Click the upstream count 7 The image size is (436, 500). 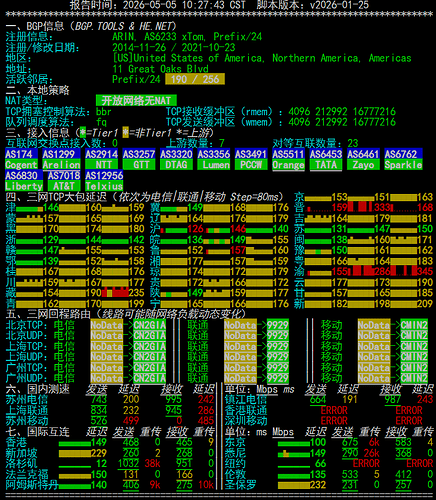click(x=222, y=143)
